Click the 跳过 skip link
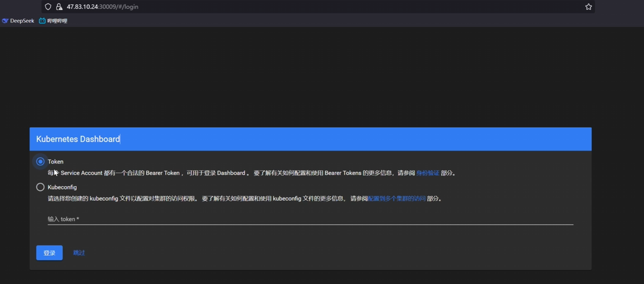 coord(79,253)
